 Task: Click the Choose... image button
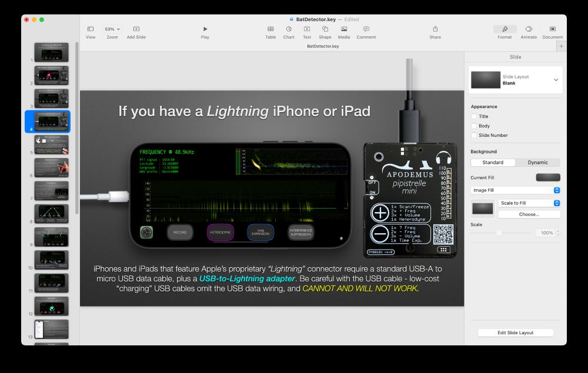pyautogui.click(x=529, y=214)
